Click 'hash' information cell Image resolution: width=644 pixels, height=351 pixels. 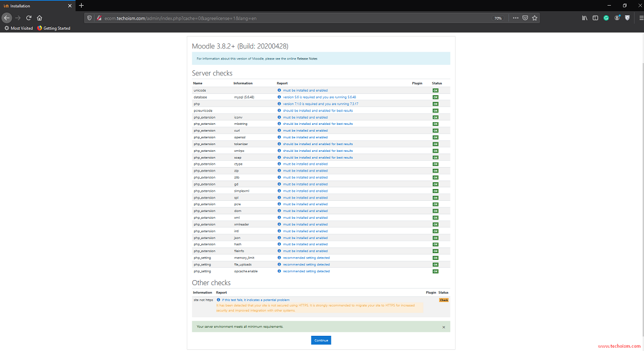pyautogui.click(x=238, y=244)
